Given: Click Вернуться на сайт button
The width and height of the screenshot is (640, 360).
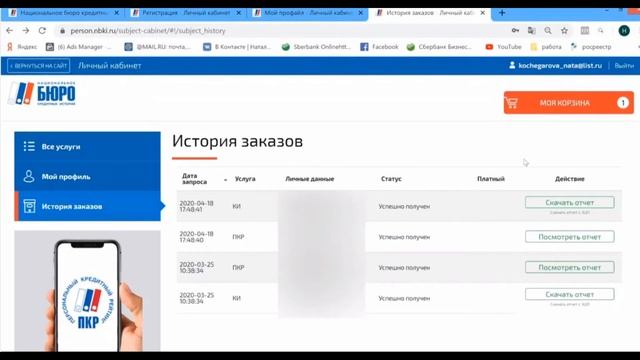Looking at the screenshot, I should tap(39, 66).
